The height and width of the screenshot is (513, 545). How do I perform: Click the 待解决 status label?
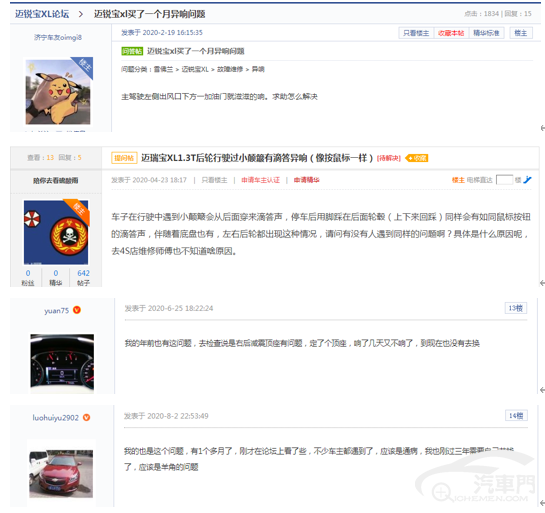[x=389, y=158]
